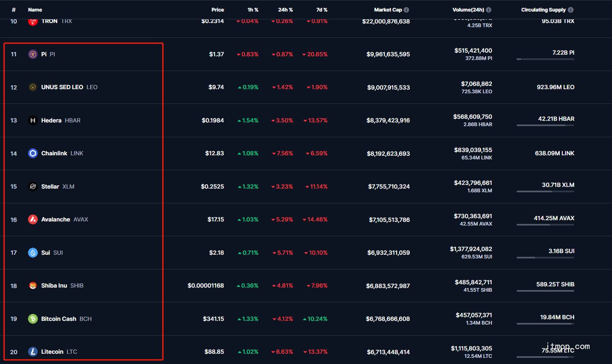Viewport: 612px width, 364px height.
Task: Click Stellar volume $423,796,661
Action: 473,183
